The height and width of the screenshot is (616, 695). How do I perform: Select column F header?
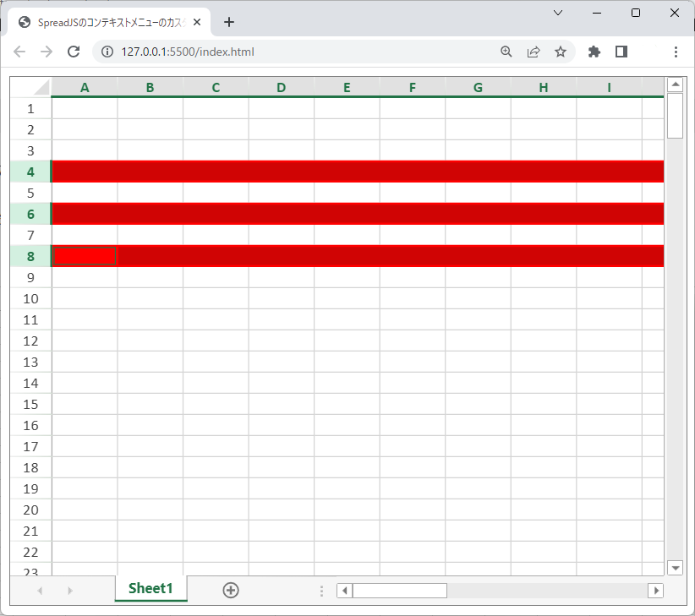[x=413, y=87]
